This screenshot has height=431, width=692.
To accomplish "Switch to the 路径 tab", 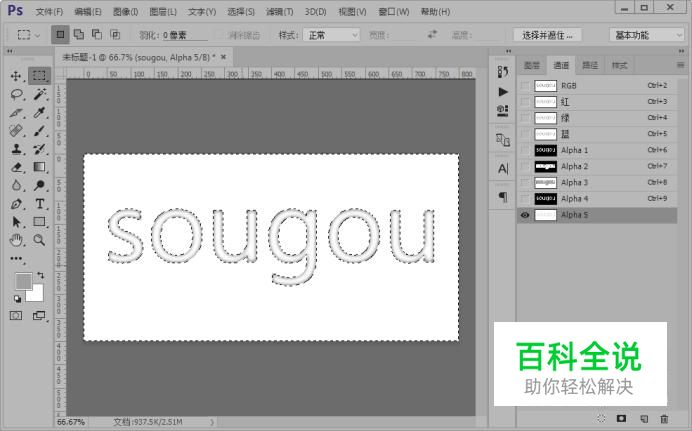I will click(590, 65).
